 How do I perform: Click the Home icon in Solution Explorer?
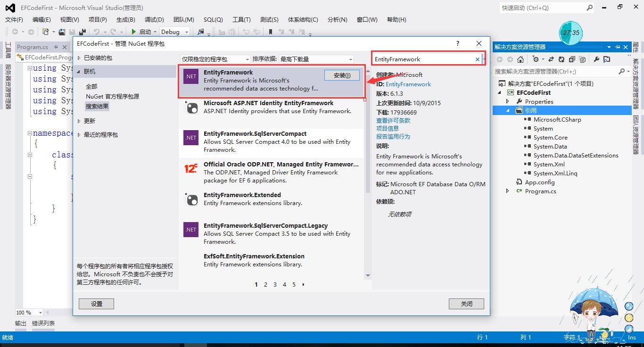pyautogui.click(x=520, y=59)
